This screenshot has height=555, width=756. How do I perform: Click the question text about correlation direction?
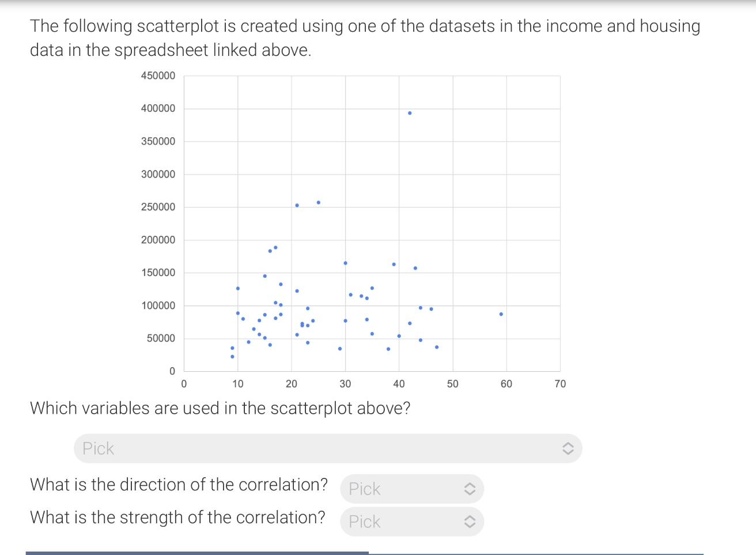click(179, 485)
